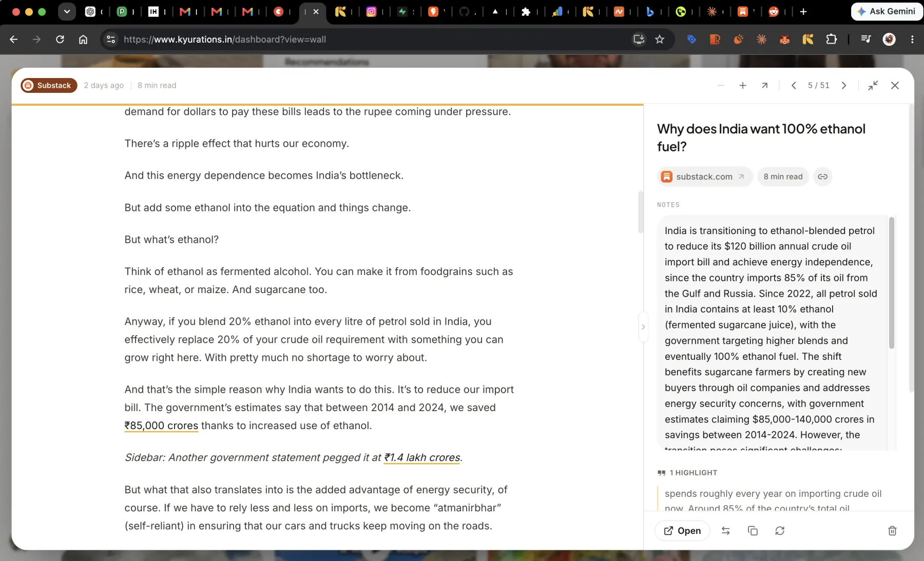The width and height of the screenshot is (924, 561).
Task: Collapse reader with the inward arrows icon
Action: [x=873, y=86]
